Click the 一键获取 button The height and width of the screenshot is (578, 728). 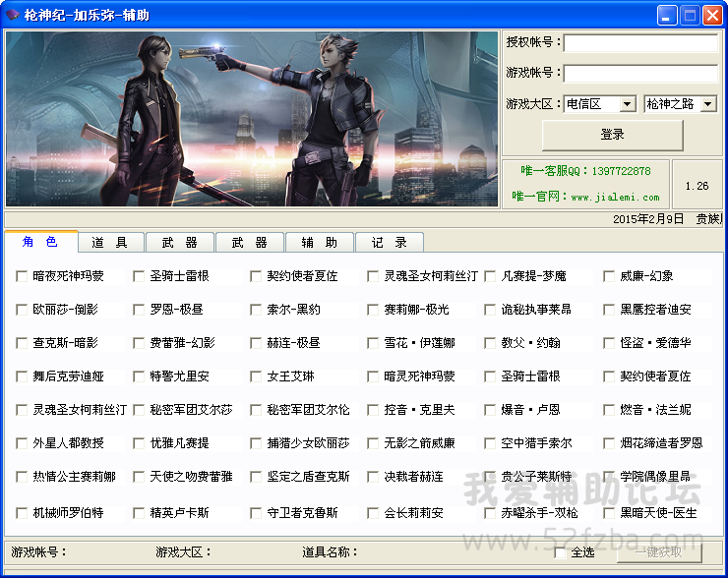tap(659, 552)
